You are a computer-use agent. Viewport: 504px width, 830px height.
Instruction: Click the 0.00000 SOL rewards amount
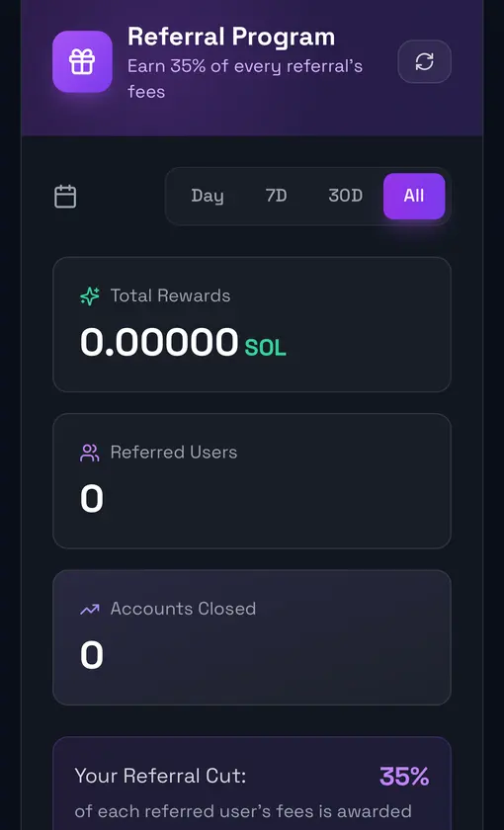tap(183, 343)
